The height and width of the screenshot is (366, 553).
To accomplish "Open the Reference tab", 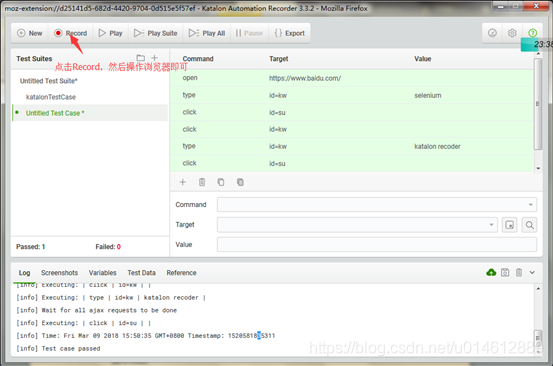I will 181,273.
